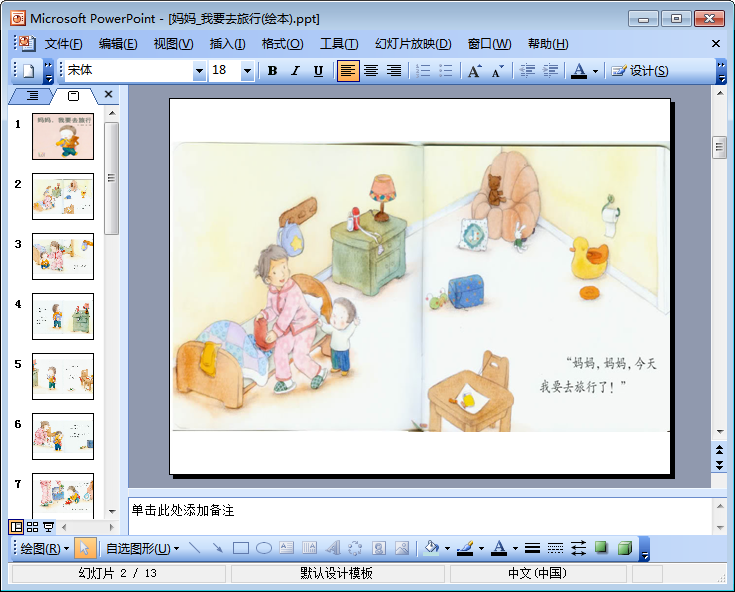This screenshot has height=592, width=735.
Task: Click the numbered list icon
Action: 423,71
